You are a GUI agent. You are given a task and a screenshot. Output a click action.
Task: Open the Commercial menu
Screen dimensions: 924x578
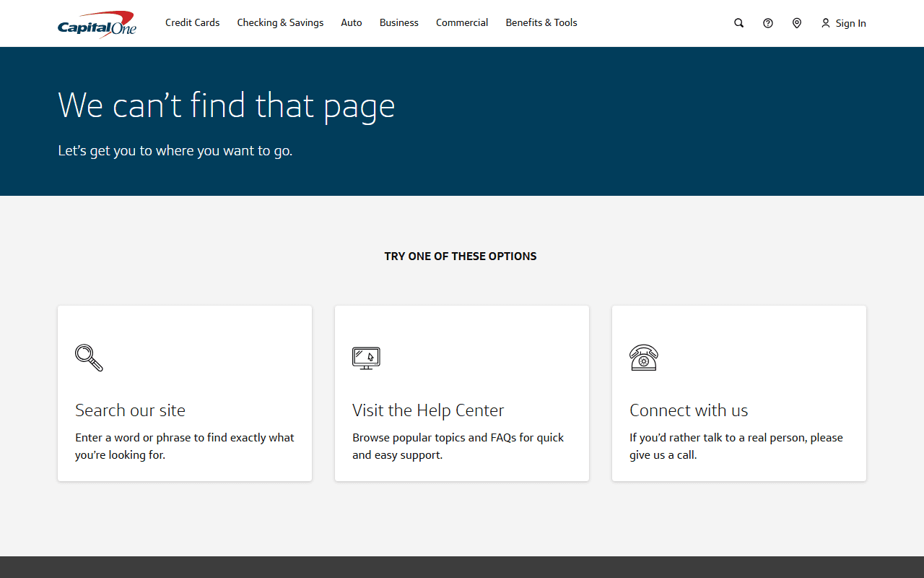[462, 22]
